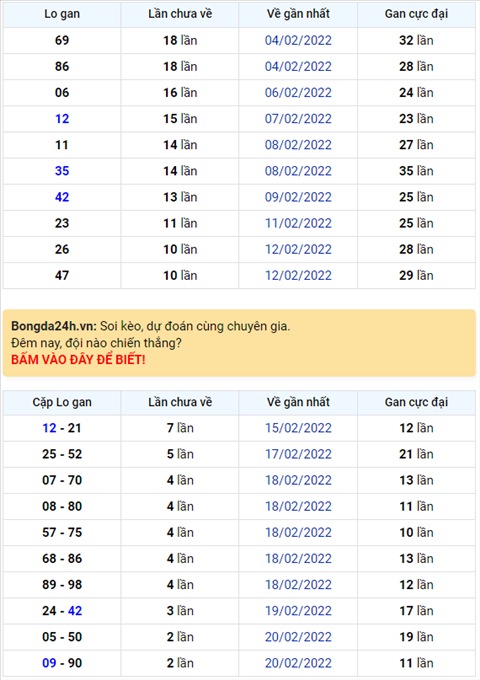Select pair '07 - 70' in Cặp Lo gan
480x680 pixels.
click(62, 480)
